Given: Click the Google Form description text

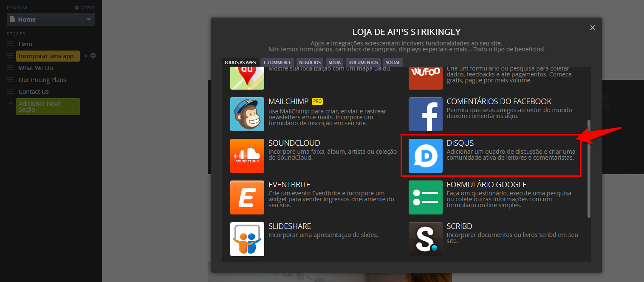Looking at the screenshot, I should (509, 199).
